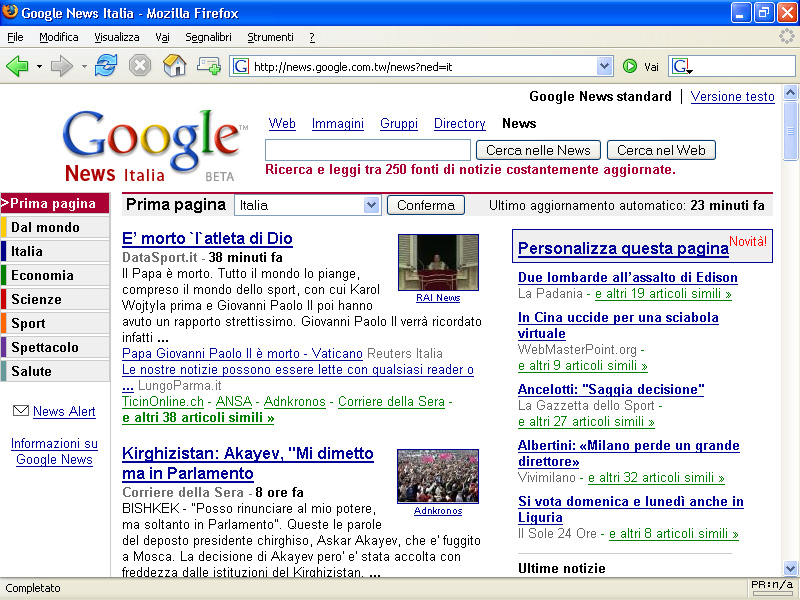Open the News Alert link
Screen dimensions: 800x600
pyautogui.click(x=64, y=411)
